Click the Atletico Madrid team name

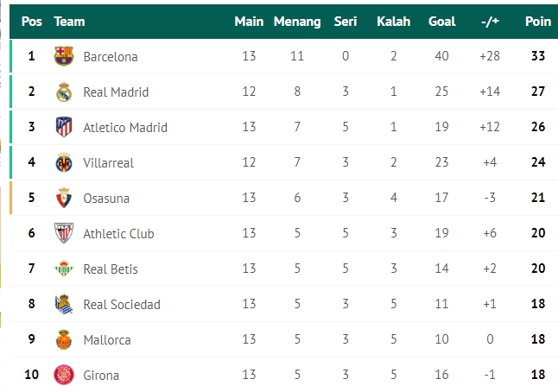125,127
